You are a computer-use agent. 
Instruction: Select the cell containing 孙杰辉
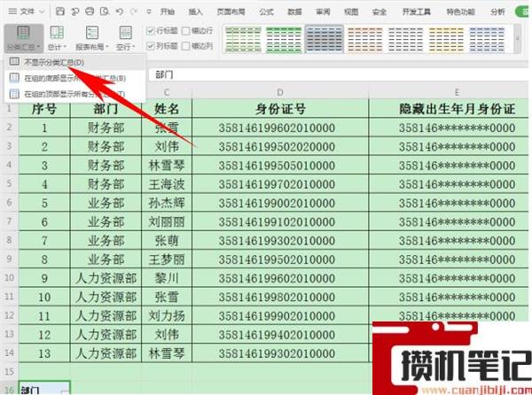tap(167, 203)
